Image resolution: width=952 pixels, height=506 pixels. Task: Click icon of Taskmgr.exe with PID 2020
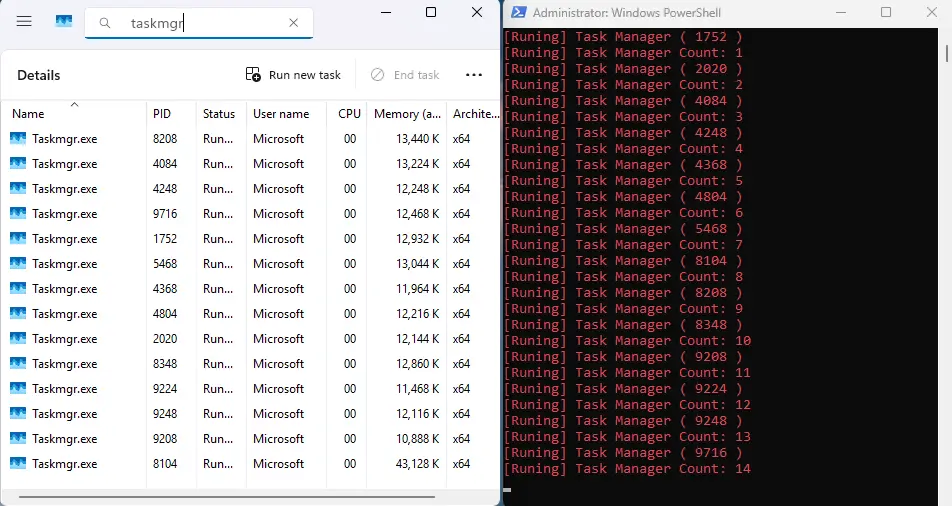tap(18, 338)
